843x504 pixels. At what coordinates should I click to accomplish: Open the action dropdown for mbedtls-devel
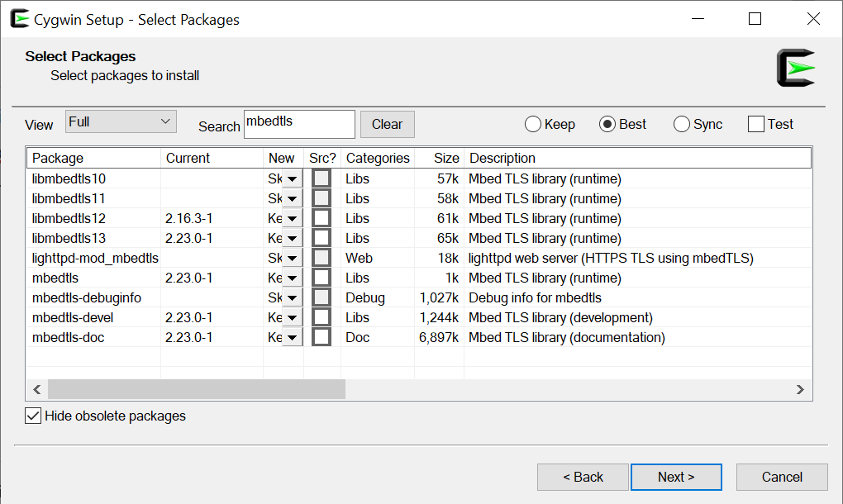tap(293, 317)
